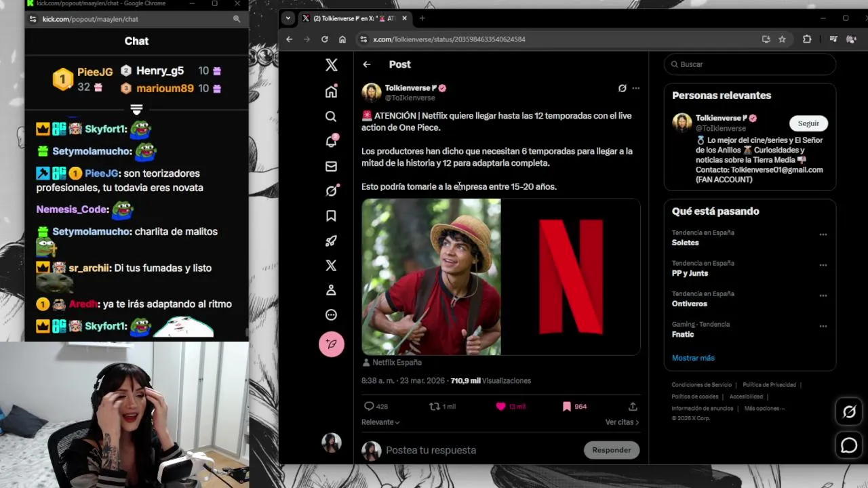Click marioum89 in chat leaderboard
Screen dimensions: 868x488
click(165, 88)
